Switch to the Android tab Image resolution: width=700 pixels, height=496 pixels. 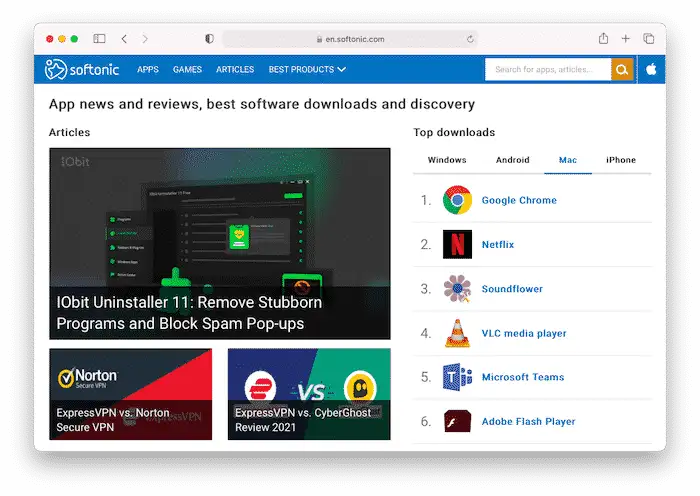tap(512, 160)
